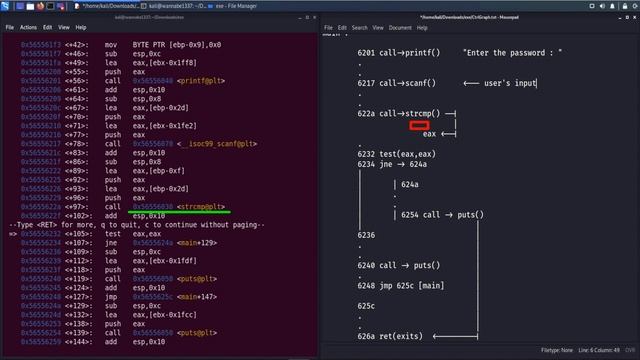
Task: Click '622a call→strcmp()' line in Mousepad
Action: pyautogui.click(x=399, y=113)
